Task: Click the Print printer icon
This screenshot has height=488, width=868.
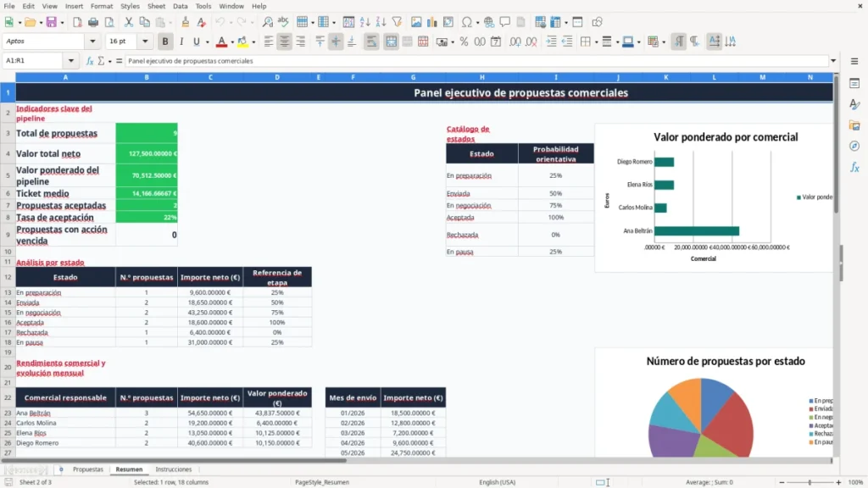Action: [93, 22]
